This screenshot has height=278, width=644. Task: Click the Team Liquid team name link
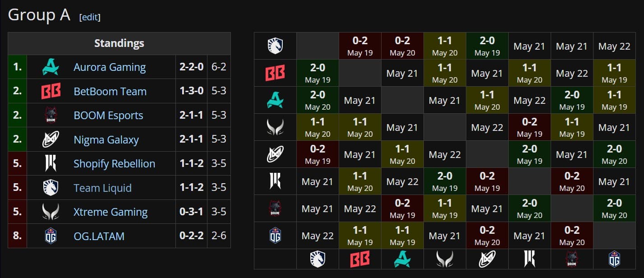pyautogui.click(x=102, y=187)
